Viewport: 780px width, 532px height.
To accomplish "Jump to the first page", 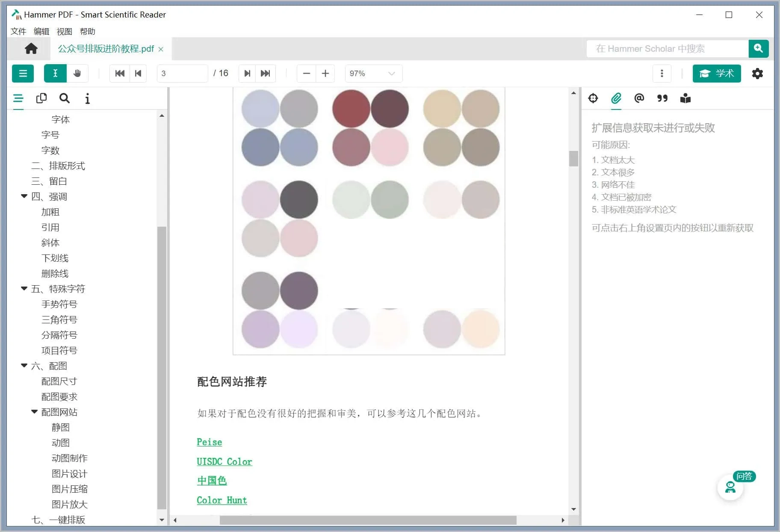I will point(120,74).
